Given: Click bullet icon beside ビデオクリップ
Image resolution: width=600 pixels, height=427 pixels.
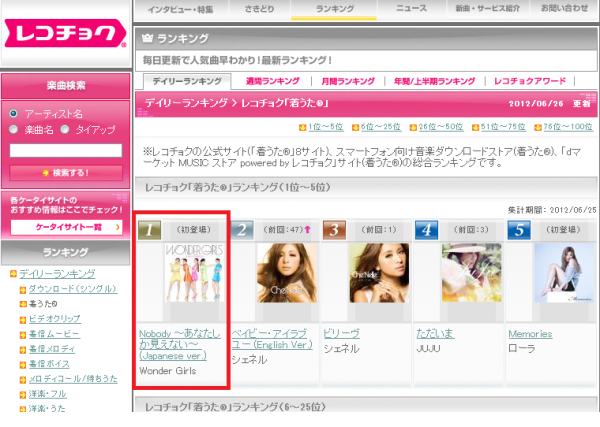Looking at the screenshot, I should click(x=23, y=320).
